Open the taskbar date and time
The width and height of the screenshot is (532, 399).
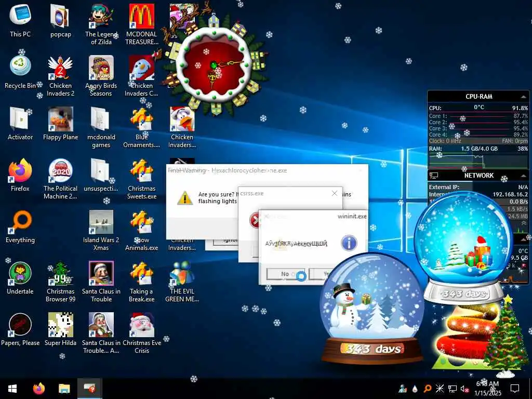(487, 389)
